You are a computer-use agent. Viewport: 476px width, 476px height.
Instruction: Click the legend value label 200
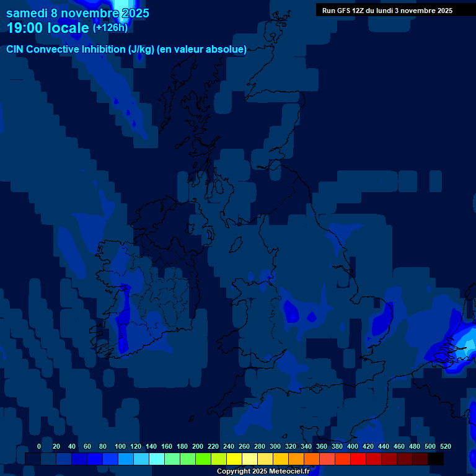pyautogui.click(x=198, y=446)
